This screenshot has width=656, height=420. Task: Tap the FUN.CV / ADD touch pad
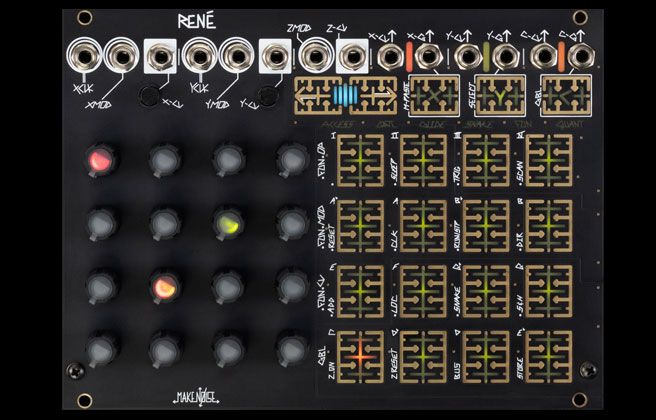[x=361, y=291]
